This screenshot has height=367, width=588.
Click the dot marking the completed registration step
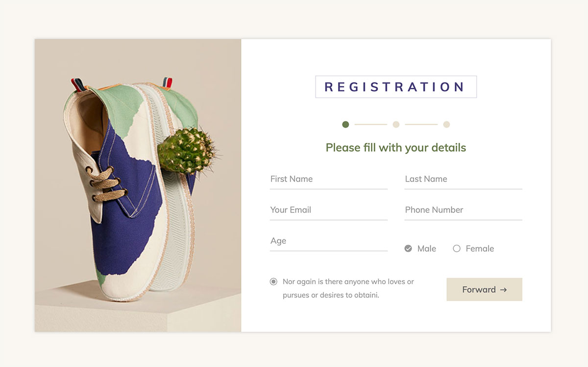[x=345, y=124]
